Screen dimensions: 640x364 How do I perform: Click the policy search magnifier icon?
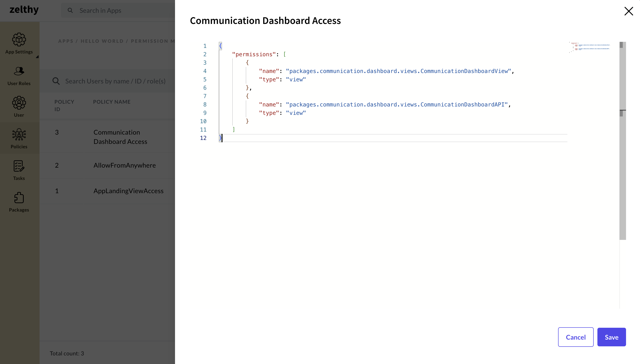(56, 81)
